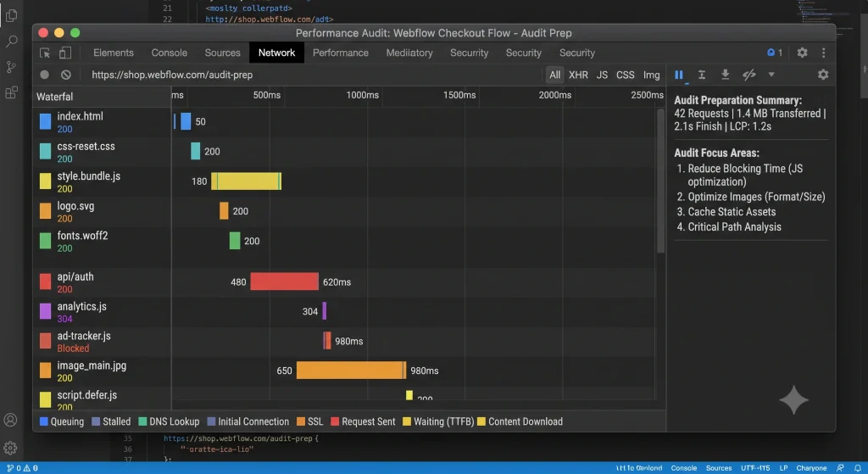Click the issues counter badge
The image size is (868, 474).
tap(775, 53)
